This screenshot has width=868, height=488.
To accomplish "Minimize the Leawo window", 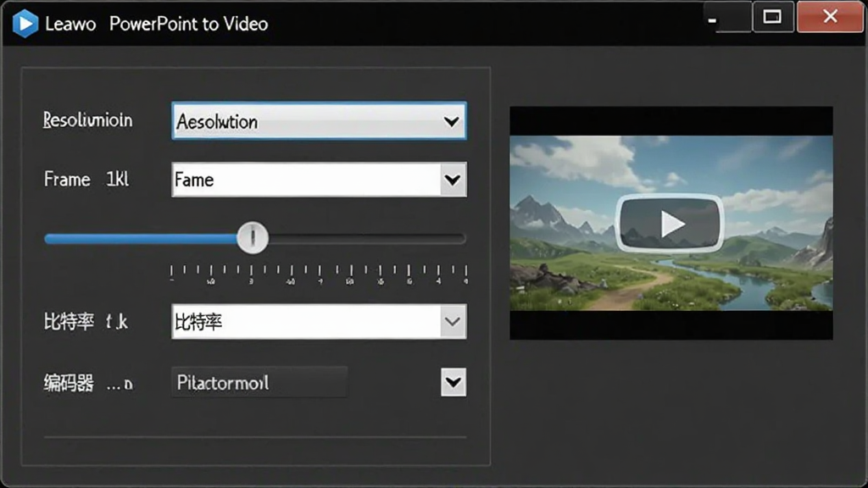I will 727,17.
